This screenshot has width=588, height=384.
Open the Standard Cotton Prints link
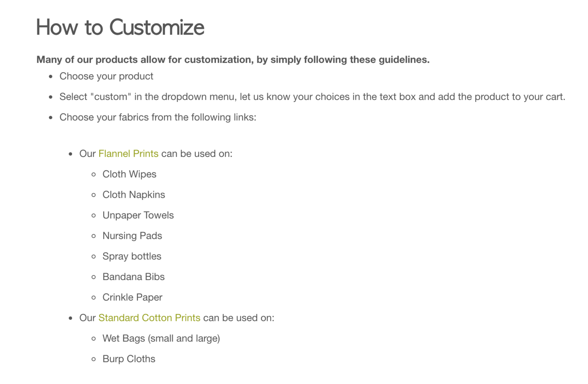(149, 318)
